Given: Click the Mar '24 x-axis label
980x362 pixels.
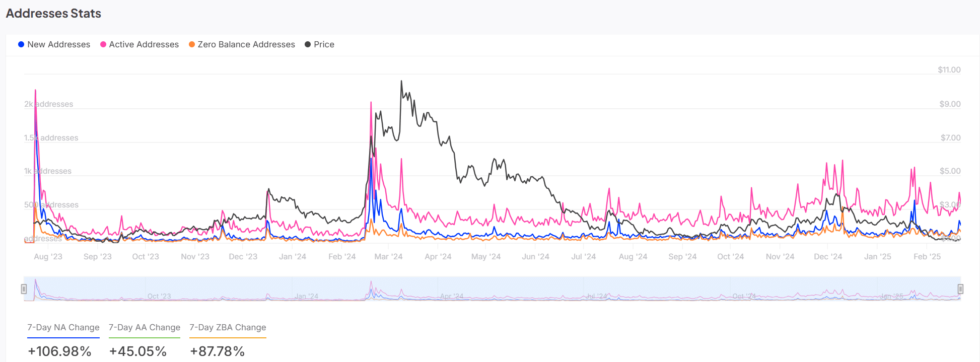Looking at the screenshot, I should 388,256.
